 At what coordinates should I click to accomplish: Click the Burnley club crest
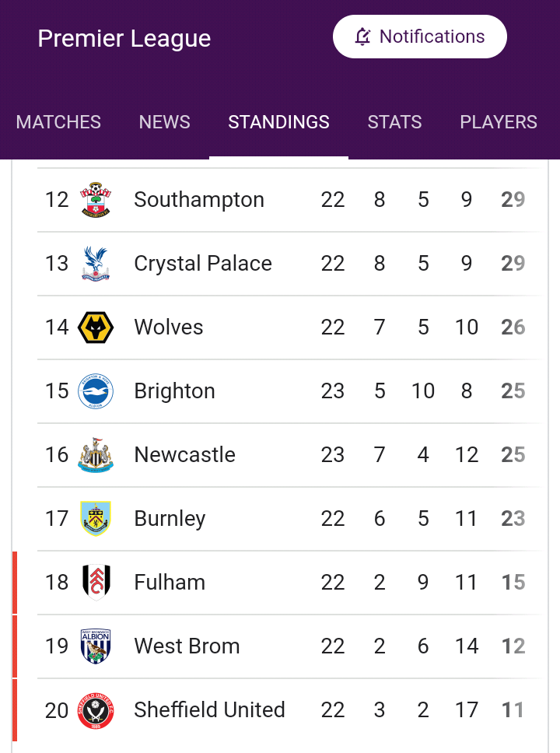coord(96,519)
